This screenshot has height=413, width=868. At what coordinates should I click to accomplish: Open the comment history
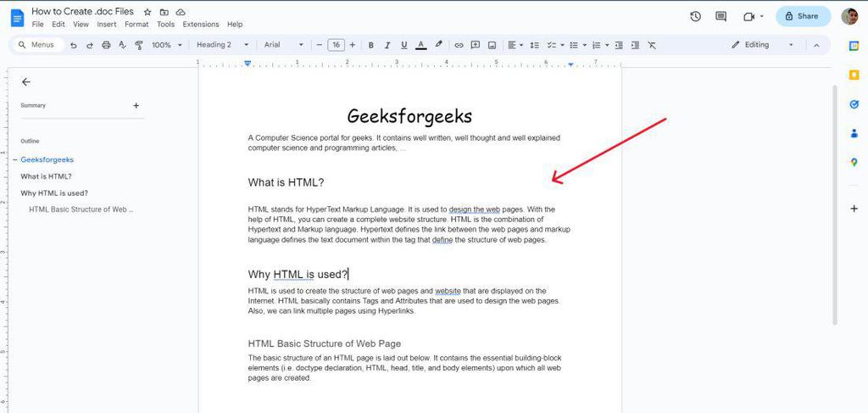click(x=721, y=17)
